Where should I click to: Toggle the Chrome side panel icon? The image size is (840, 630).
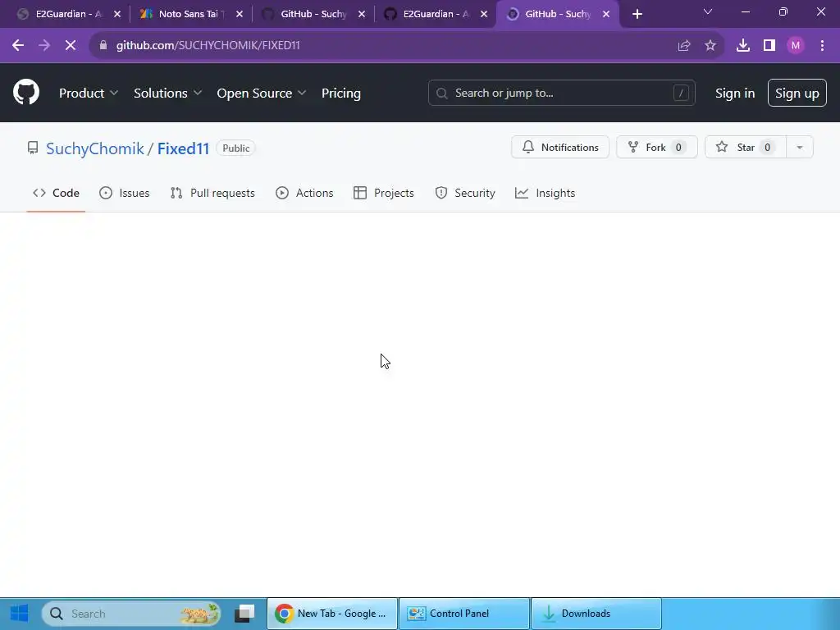(x=769, y=46)
